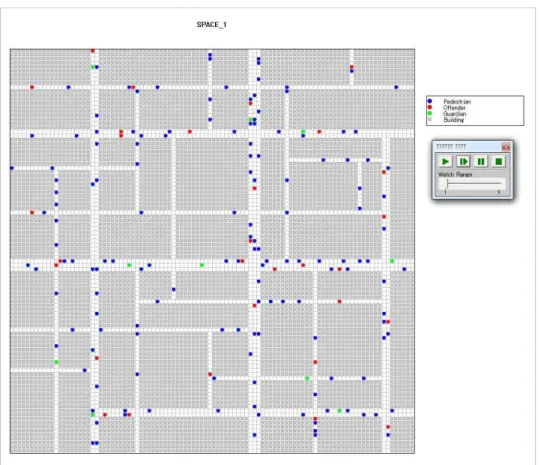
Task: Click the blue Pedestrian legend dot
Action: (430, 101)
